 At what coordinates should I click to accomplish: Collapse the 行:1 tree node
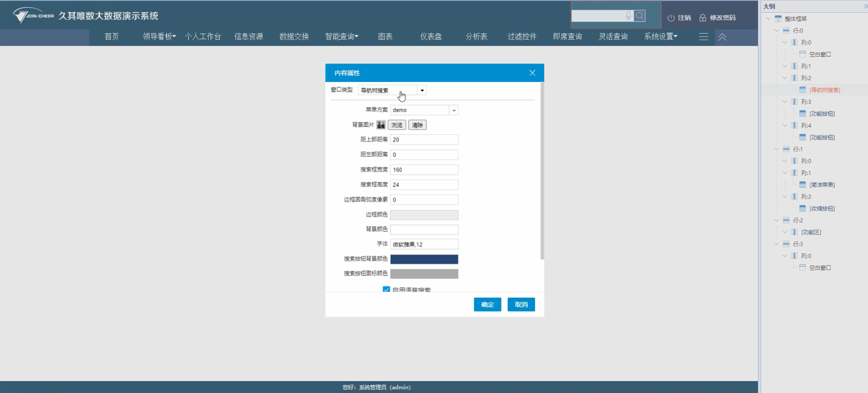click(x=777, y=149)
